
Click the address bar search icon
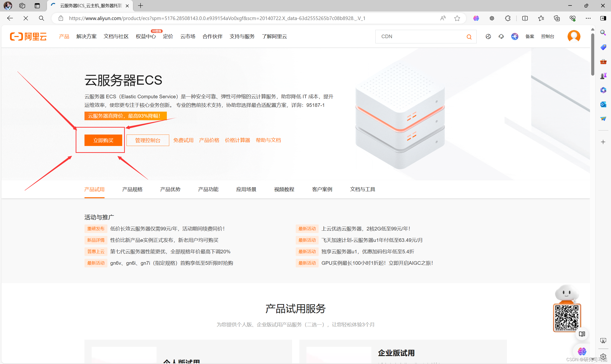42,18
